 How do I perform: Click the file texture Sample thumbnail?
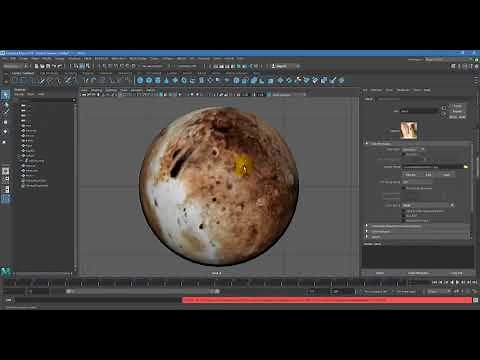tap(409, 130)
